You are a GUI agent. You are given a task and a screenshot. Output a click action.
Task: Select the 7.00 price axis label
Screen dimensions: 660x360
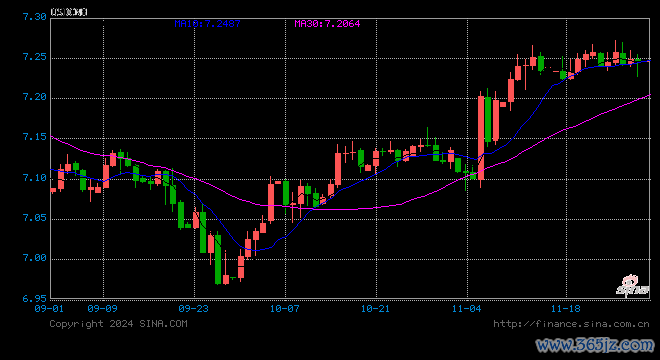click(35, 258)
